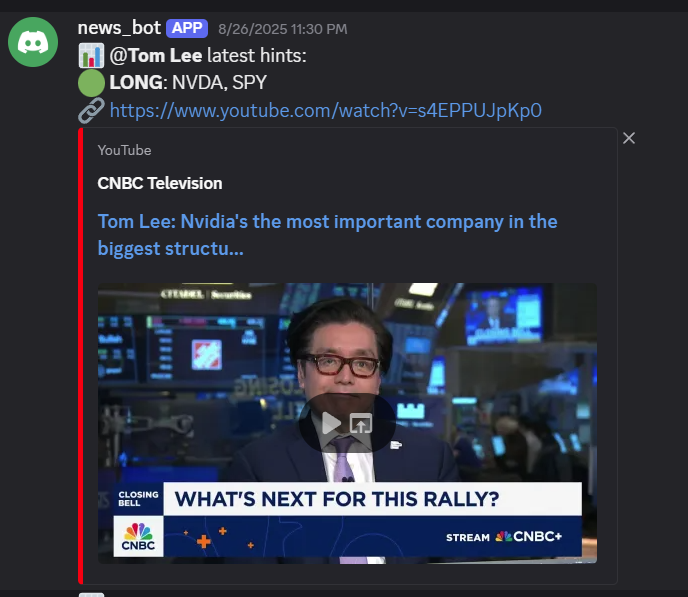Click the NVDA, SPY ticker text
The height and width of the screenshot is (597, 688).
click(x=219, y=83)
